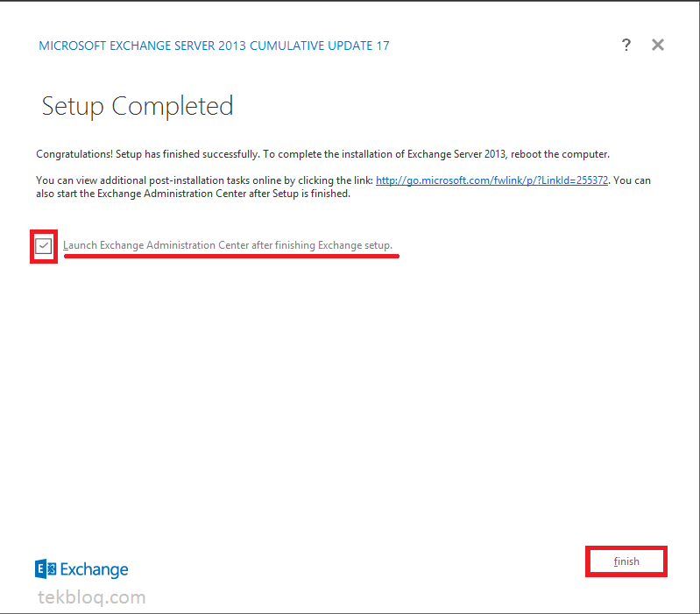The image size is (700, 614).
Task: Click the finish button
Action: [626, 561]
